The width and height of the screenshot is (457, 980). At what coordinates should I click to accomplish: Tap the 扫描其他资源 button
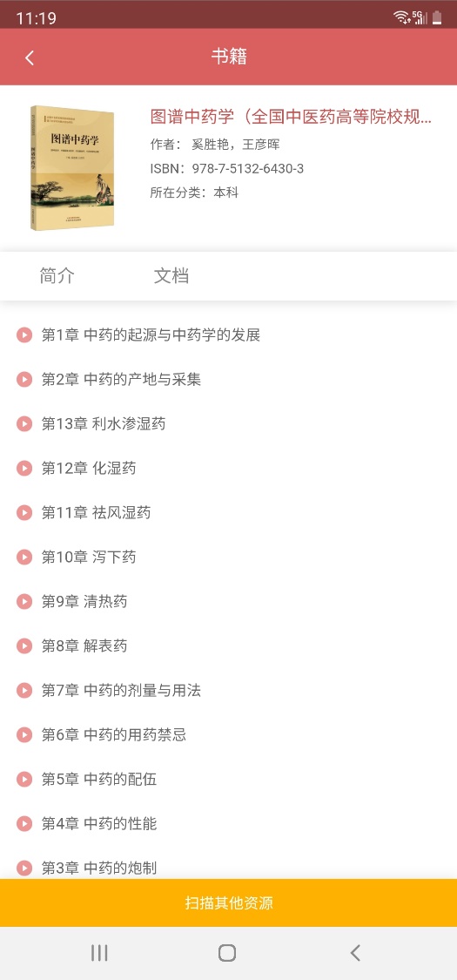(228, 902)
